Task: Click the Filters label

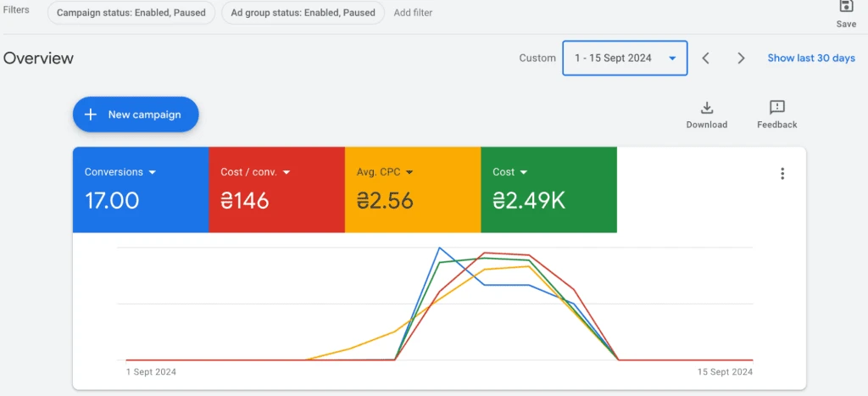Action: [16, 10]
